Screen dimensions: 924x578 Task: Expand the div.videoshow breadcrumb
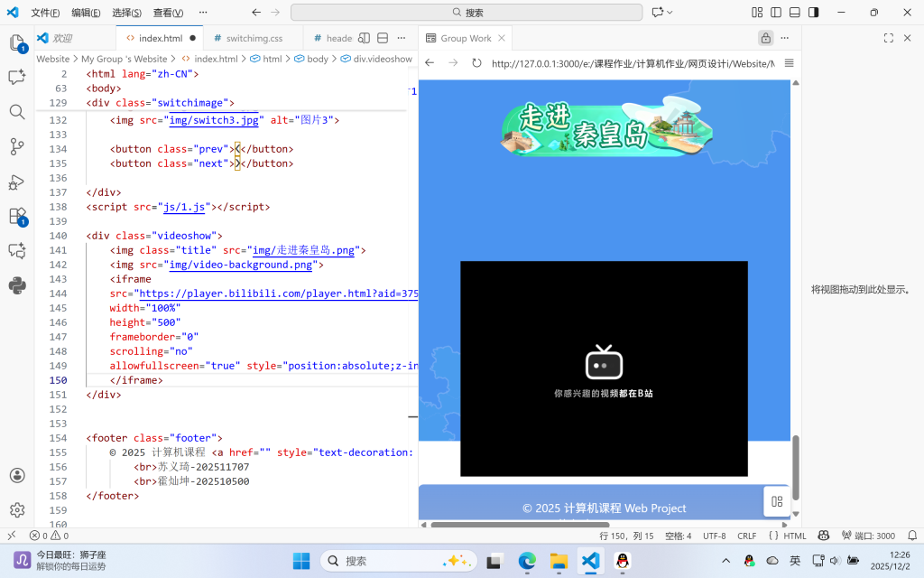click(x=382, y=59)
